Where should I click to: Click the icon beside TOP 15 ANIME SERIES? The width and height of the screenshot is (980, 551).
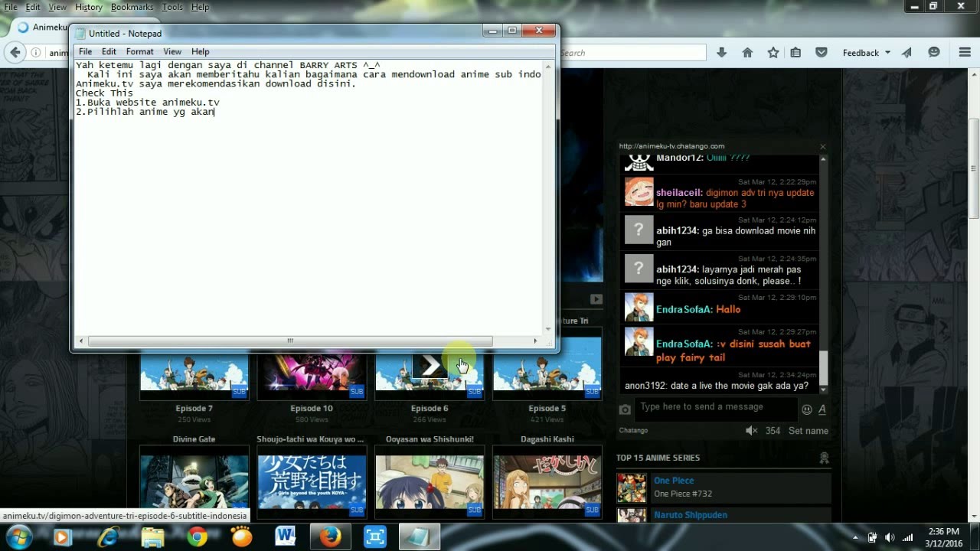click(824, 458)
